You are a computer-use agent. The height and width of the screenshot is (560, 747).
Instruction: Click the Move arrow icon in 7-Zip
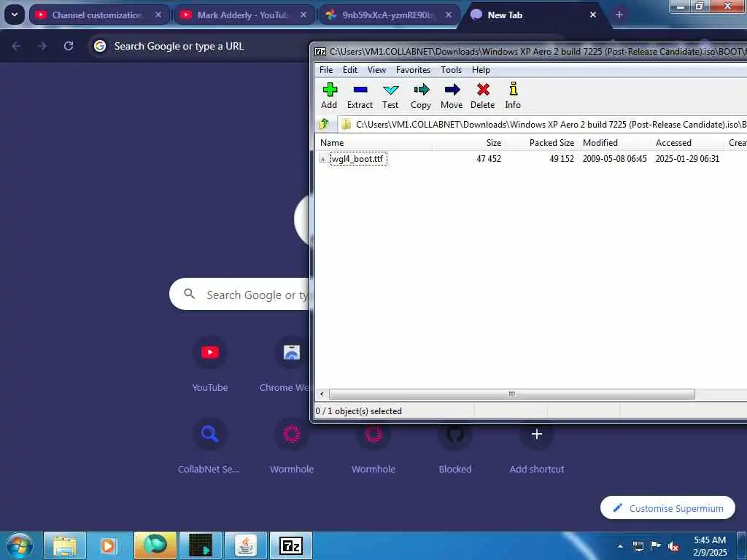tap(452, 96)
